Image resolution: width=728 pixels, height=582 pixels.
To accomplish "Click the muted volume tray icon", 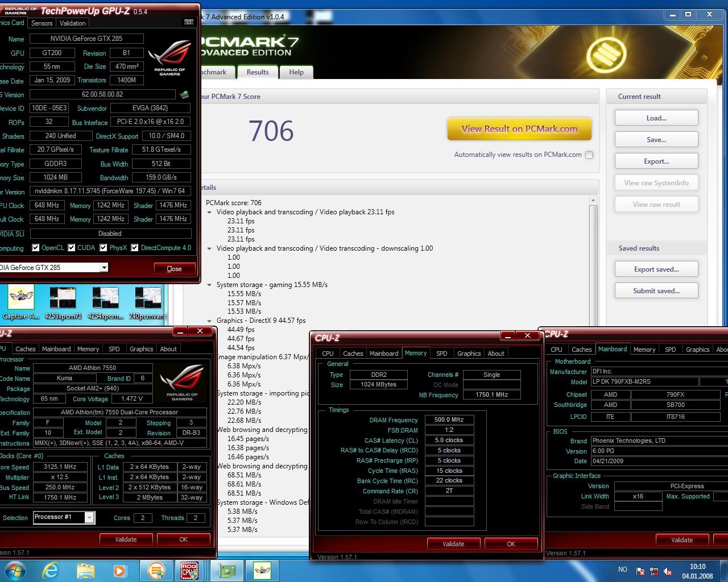I will point(668,571).
